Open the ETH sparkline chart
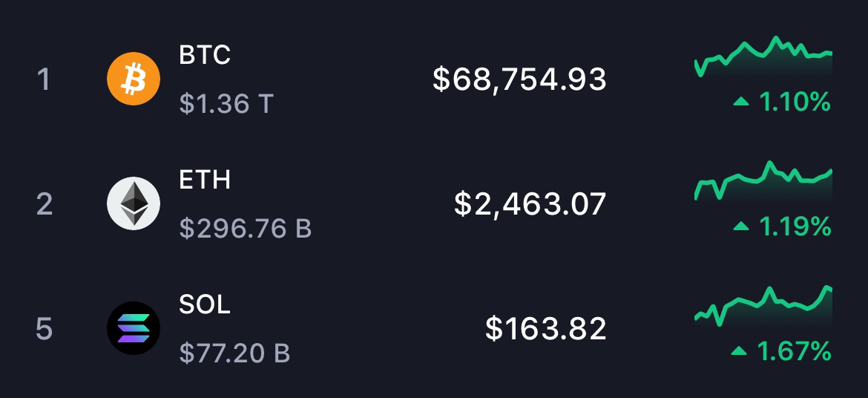868x398 pixels. 763,181
